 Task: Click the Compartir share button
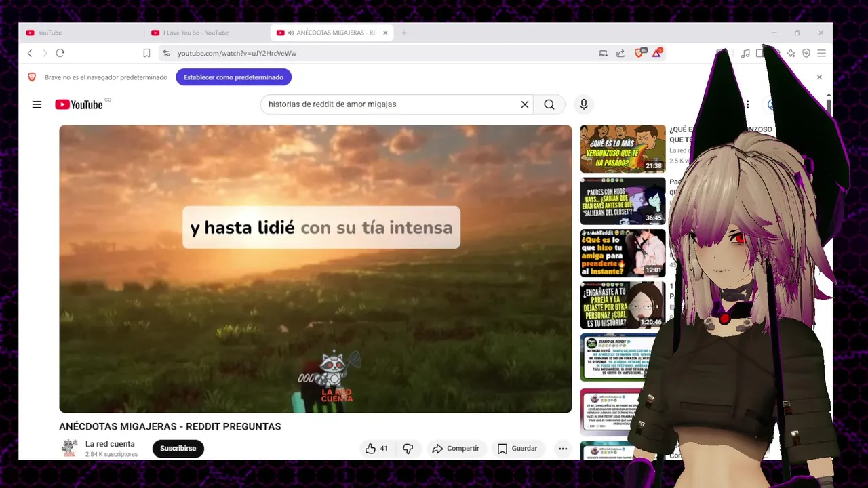click(456, 448)
